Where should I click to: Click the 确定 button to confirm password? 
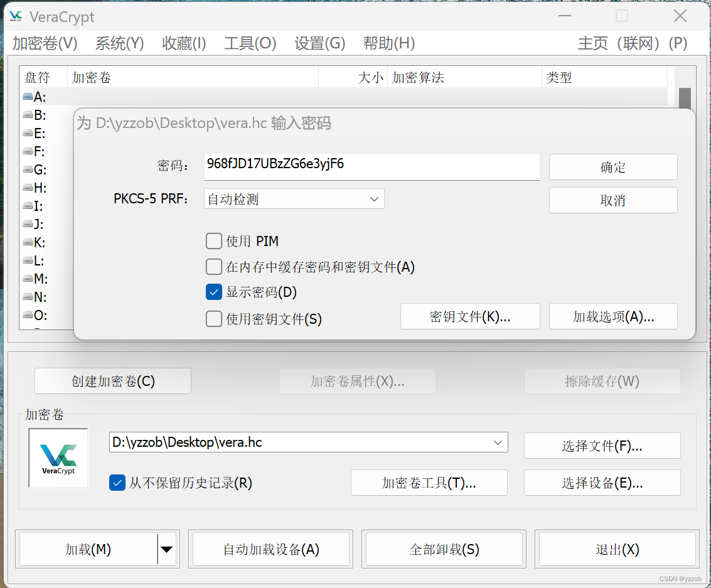pyautogui.click(x=612, y=167)
